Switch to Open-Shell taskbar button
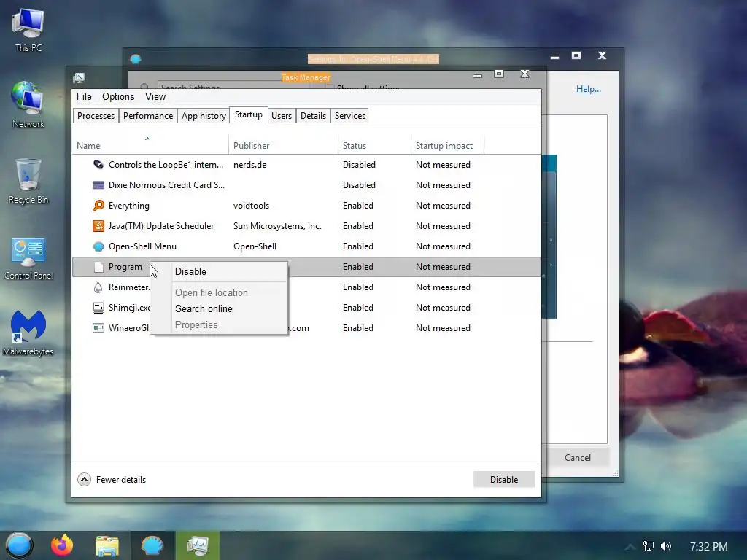 (x=152, y=545)
